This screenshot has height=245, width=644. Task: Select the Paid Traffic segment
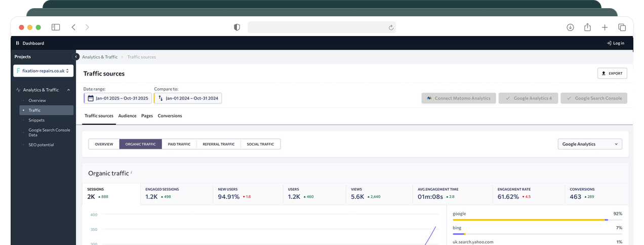[179, 144]
